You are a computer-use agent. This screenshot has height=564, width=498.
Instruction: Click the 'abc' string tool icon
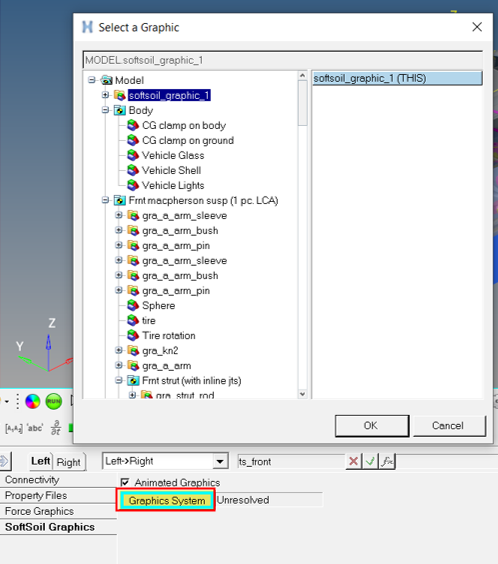[x=35, y=428]
